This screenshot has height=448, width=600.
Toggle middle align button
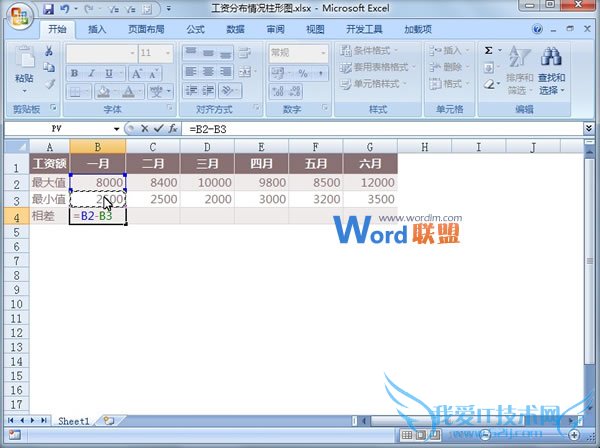click(208, 52)
